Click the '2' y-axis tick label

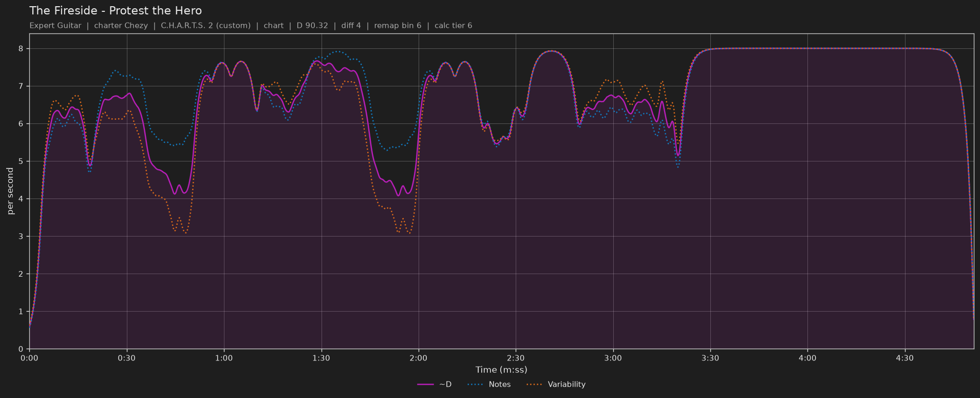(22, 274)
